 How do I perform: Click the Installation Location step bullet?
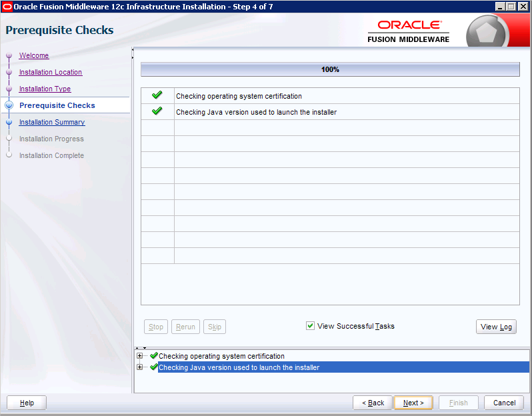coord(9,72)
